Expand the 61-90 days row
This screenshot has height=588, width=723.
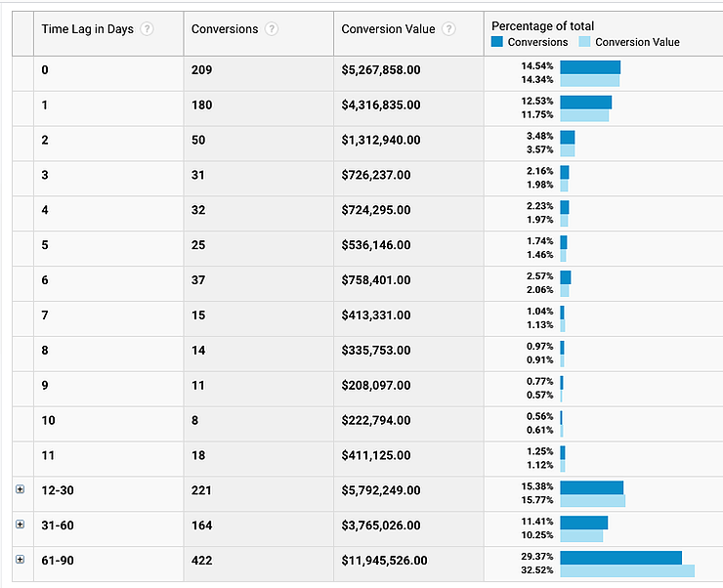[x=21, y=560]
